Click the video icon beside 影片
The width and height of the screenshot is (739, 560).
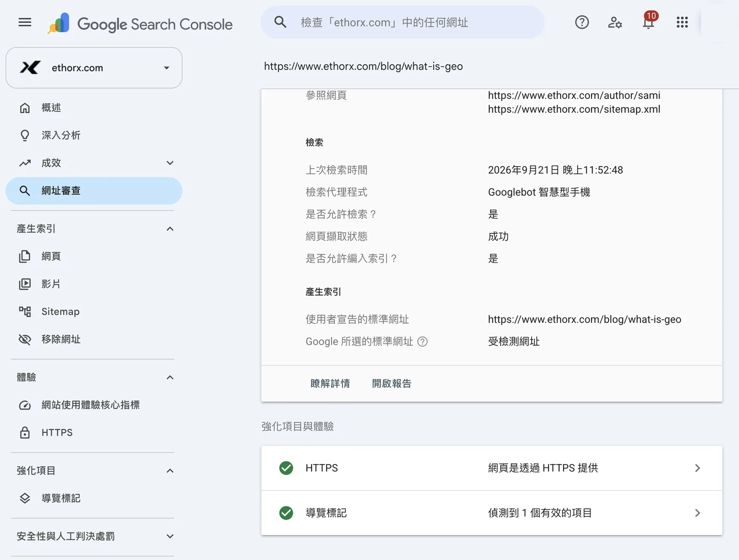click(25, 284)
